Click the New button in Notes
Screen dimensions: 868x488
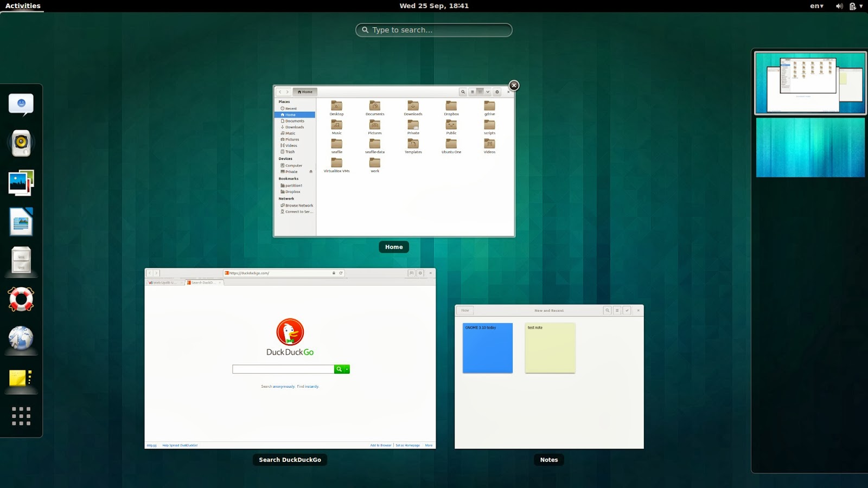465,310
